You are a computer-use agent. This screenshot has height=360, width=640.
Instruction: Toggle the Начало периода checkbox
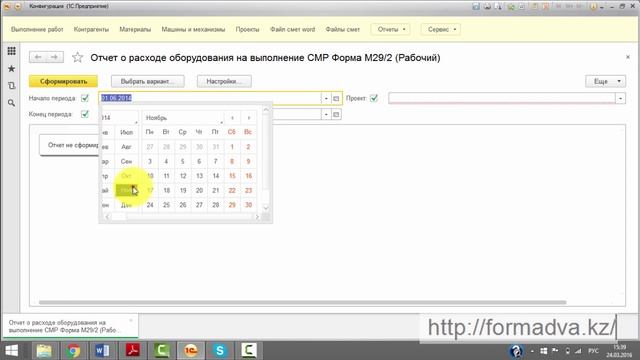tap(85, 98)
